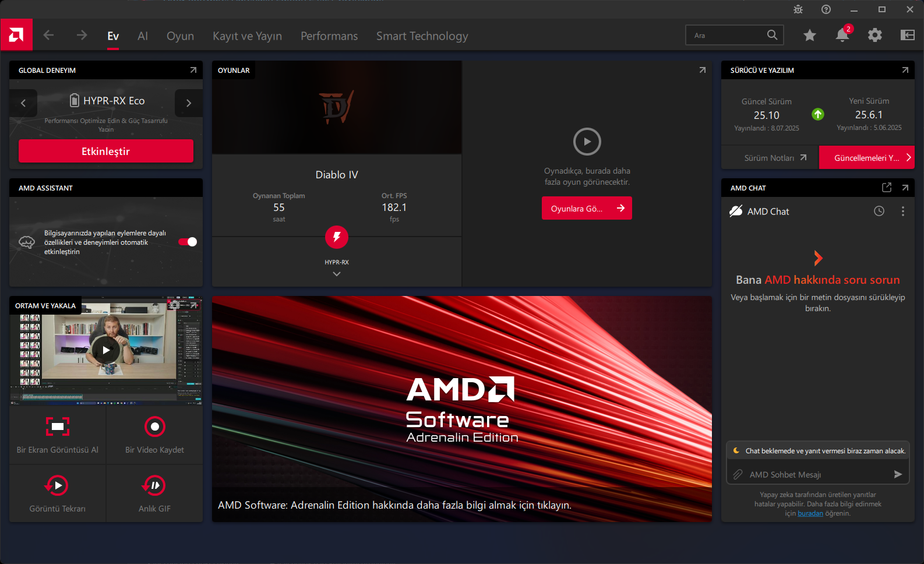Click the green update arrow icon

click(818, 114)
